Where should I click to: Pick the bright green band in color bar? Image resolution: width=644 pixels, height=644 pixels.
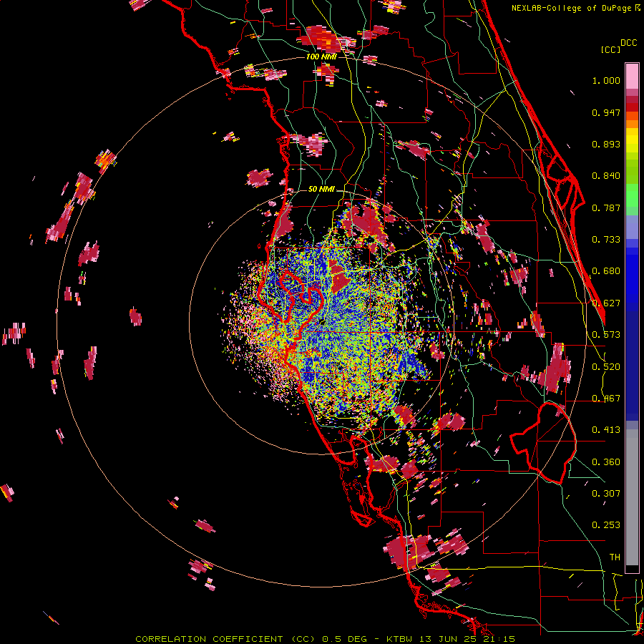[632, 195]
